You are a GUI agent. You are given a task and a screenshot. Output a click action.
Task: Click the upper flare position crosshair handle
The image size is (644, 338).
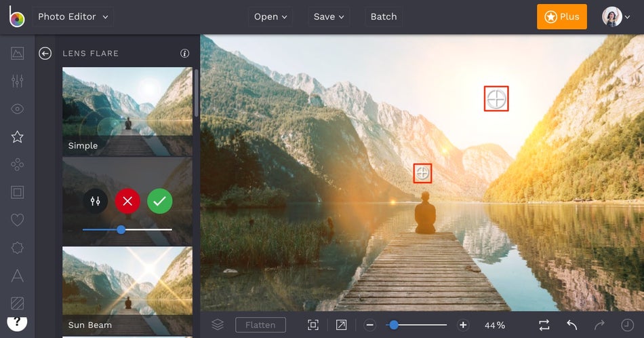click(x=496, y=98)
